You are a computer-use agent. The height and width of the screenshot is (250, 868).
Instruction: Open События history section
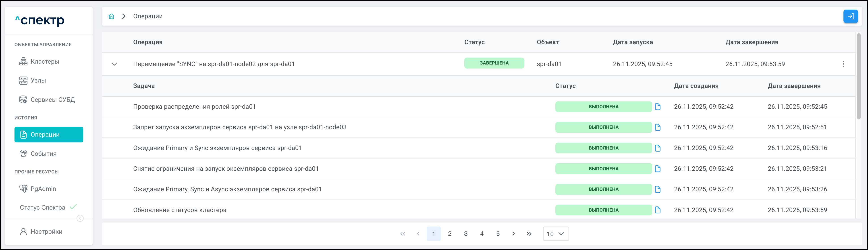[x=44, y=154]
